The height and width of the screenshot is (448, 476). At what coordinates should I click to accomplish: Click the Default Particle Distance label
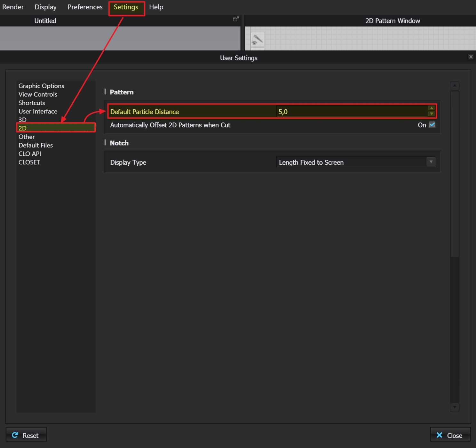tap(145, 112)
